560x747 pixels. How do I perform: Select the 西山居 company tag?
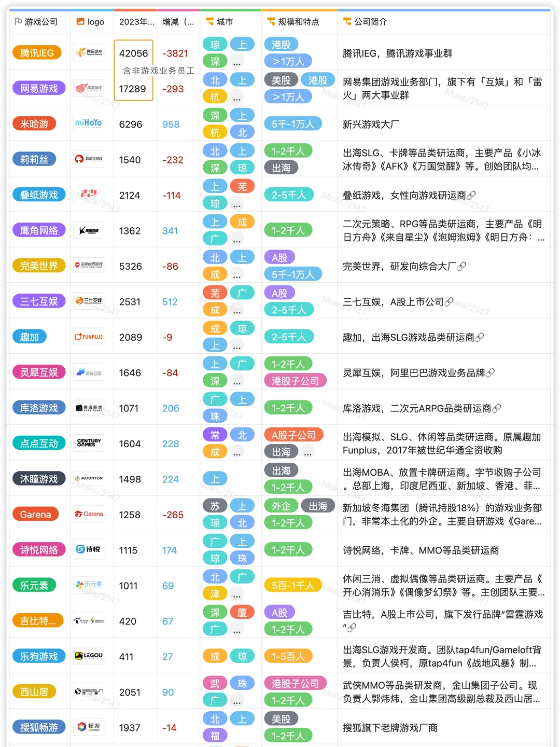pyautogui.click(x=34, y=691)
